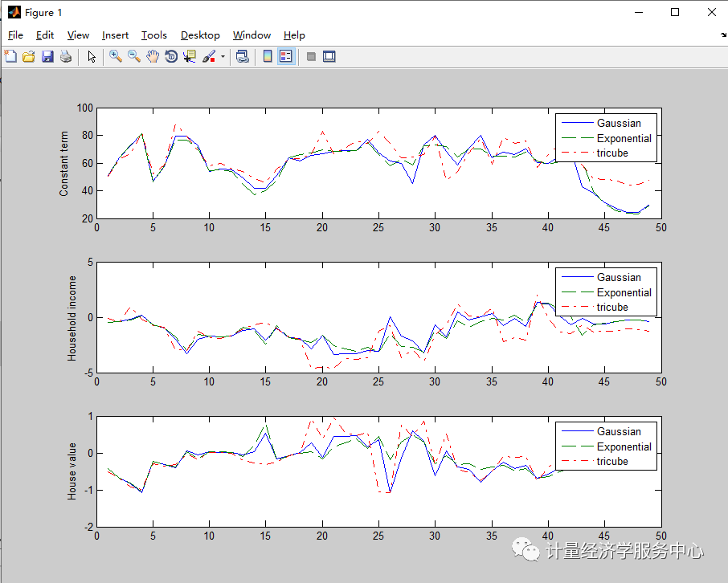Viewport: 728px width, 583px height.
Task: Click the MATLAB icon in the title bar
Action: click(x=14, y=12)
